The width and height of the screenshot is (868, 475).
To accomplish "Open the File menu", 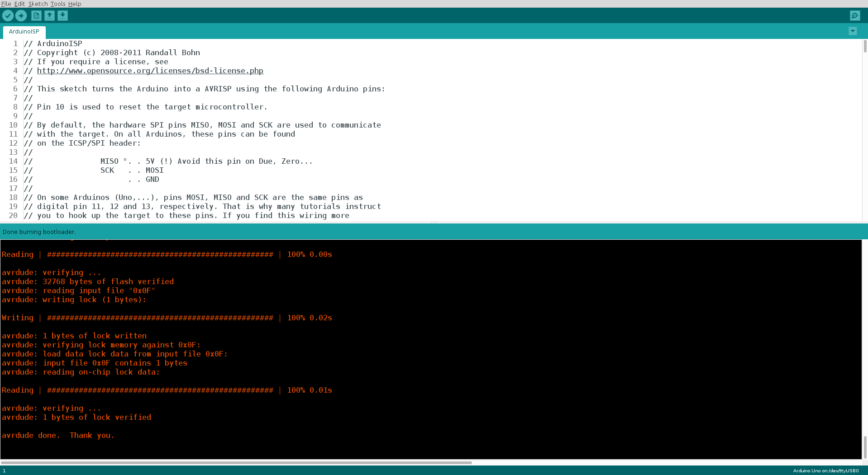I will click(x=6, y=4).
